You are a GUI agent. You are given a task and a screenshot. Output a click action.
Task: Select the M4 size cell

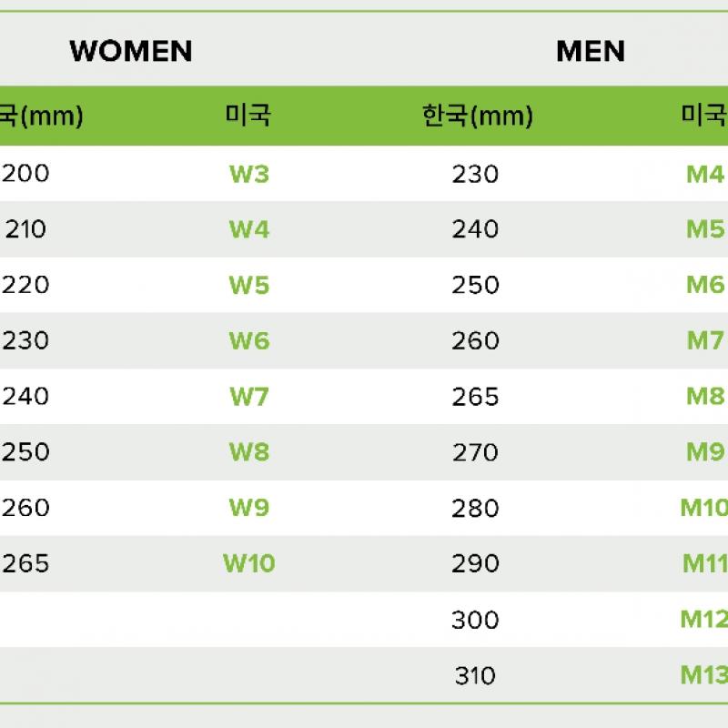(x=704, y=174)
